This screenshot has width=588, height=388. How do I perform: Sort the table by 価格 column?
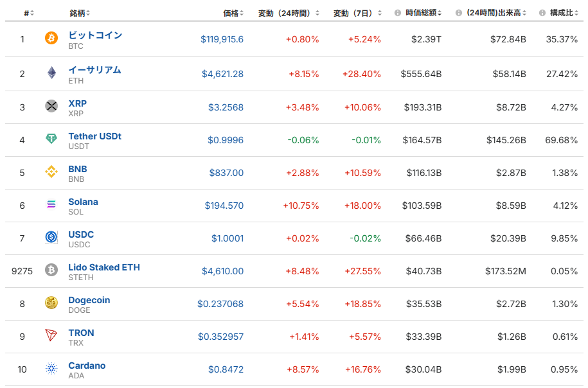[233, 13]
